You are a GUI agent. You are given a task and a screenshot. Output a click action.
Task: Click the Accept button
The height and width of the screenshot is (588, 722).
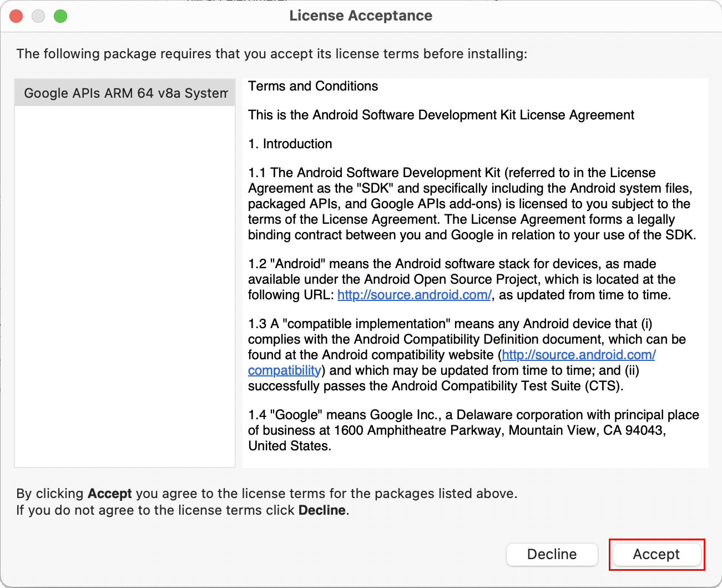click(x=657, y=554)
